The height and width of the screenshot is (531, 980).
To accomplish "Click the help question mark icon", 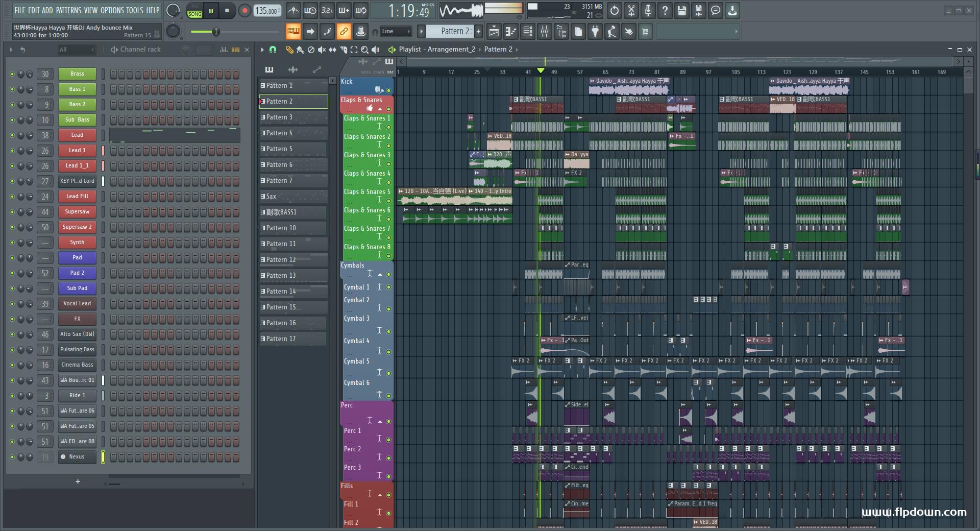I will pyautogui.click(x=665, y=10).
